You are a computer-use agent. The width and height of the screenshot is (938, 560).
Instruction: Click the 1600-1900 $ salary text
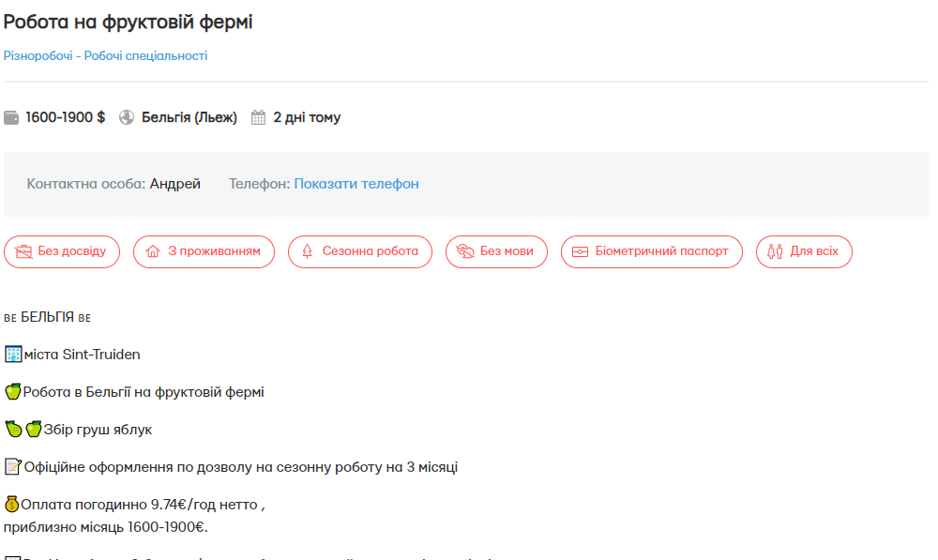[x=66, y=118]
